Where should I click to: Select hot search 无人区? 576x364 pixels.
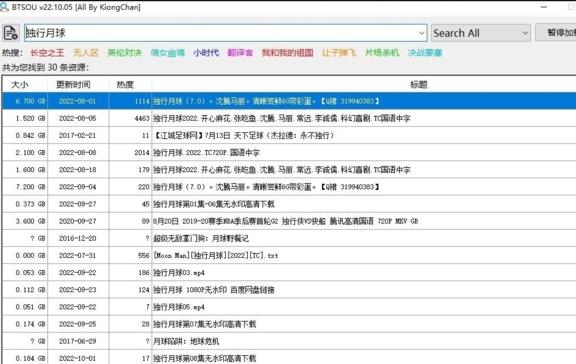tap(86, 53)
